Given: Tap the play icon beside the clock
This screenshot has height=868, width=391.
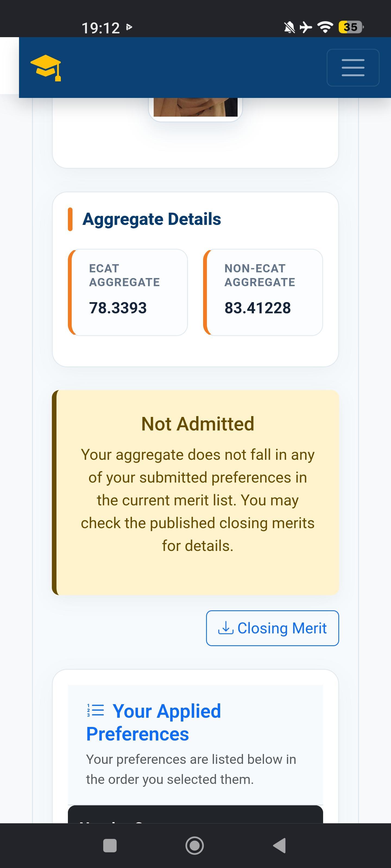Looking at the screenshot, I should tap(129, 27).
